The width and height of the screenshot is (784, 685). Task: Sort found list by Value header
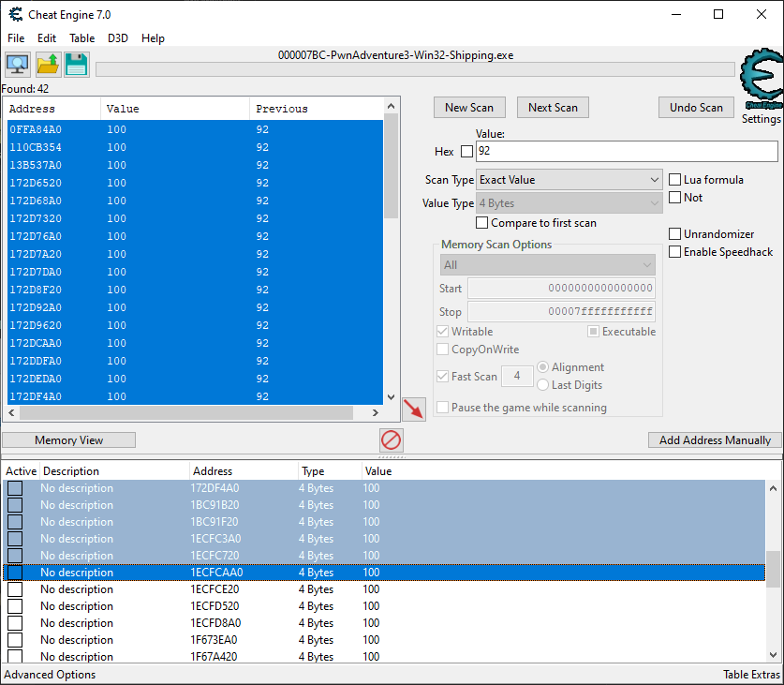pyautogui.click(x=175, y=109)
